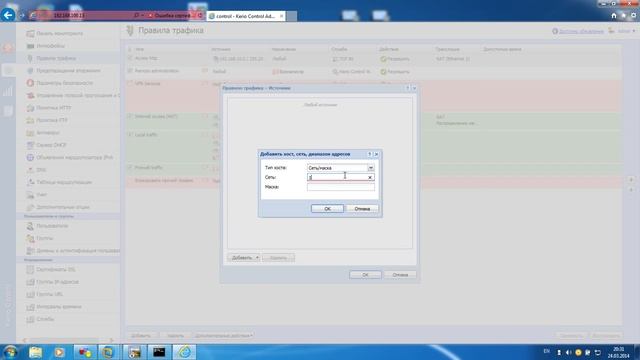Open the media player taskbar icon

point(59,352)
